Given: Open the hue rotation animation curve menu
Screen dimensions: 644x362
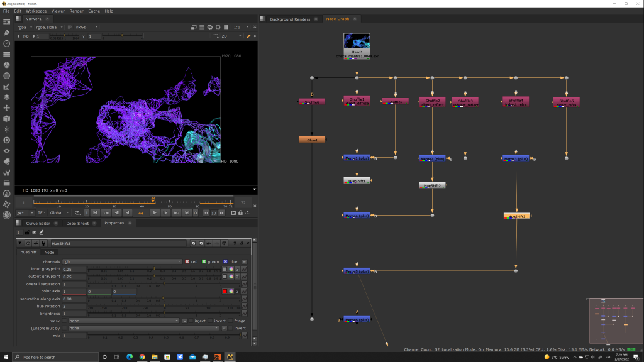Looking at the screenshot, I should click(x=244, y=306).
